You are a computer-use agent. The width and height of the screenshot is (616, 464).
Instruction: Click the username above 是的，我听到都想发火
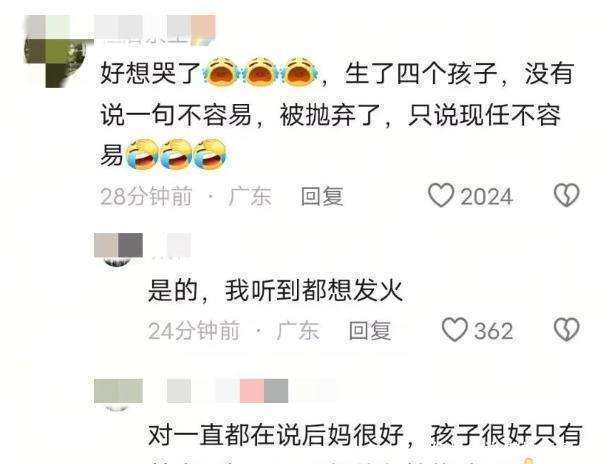coord(172,246)
